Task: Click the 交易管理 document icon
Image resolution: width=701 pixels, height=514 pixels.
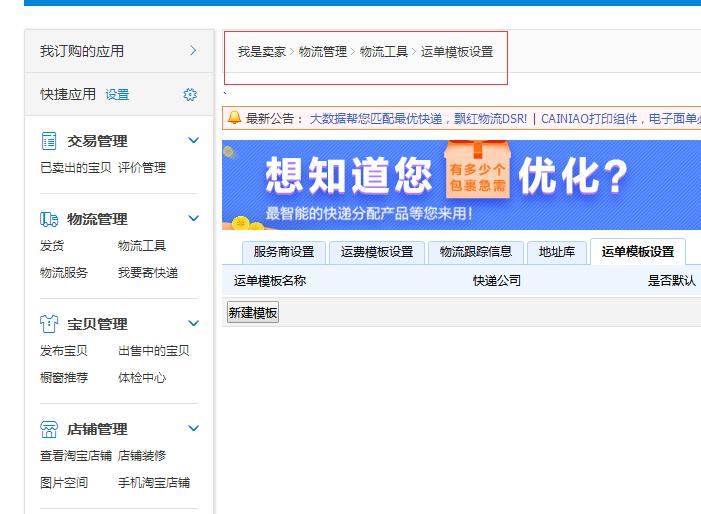Action: (49, 141)
